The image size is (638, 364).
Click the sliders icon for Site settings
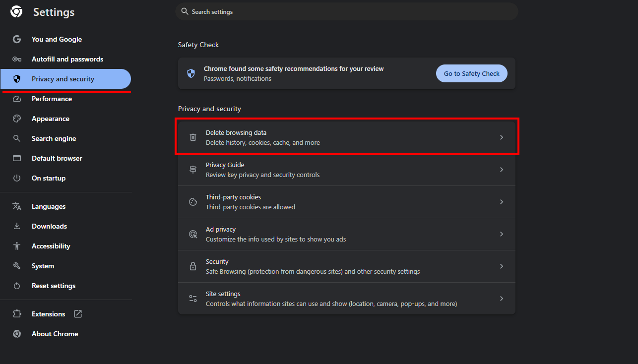(193, 299)
